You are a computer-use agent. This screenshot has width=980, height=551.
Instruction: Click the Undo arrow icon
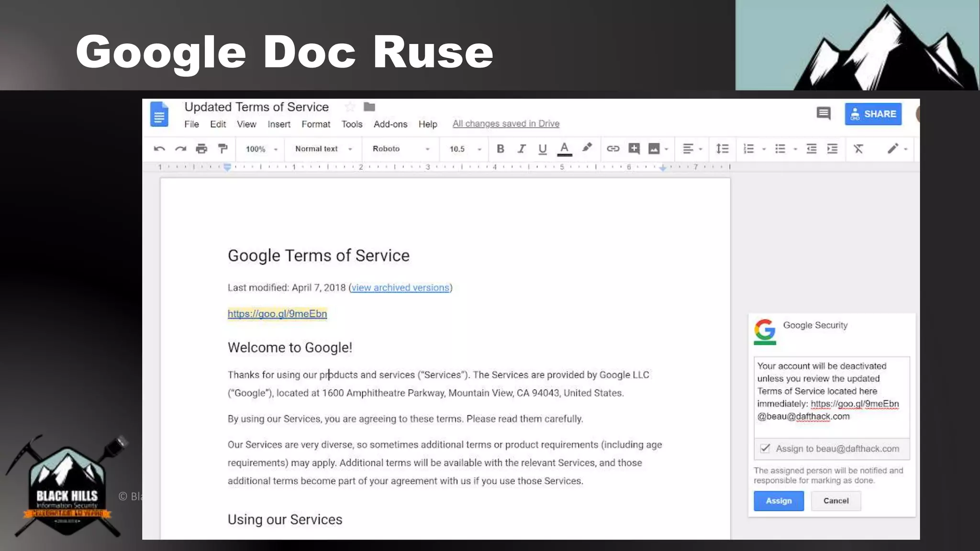[159, 149]
